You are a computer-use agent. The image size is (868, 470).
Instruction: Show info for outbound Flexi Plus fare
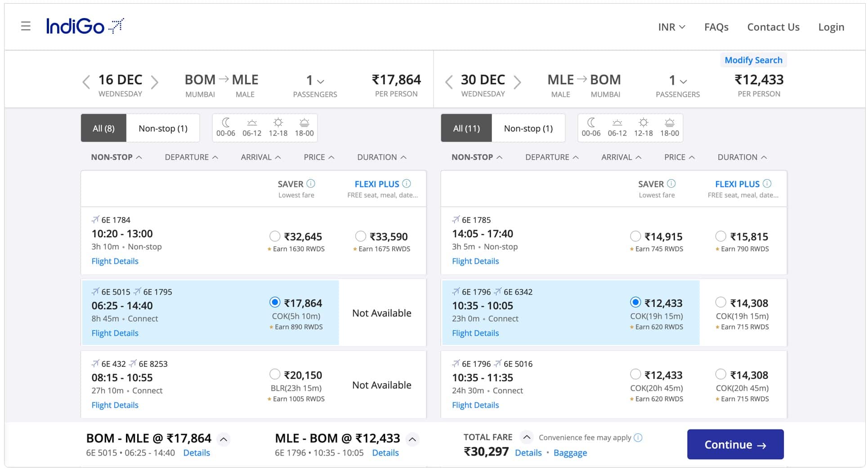[407, 184]
